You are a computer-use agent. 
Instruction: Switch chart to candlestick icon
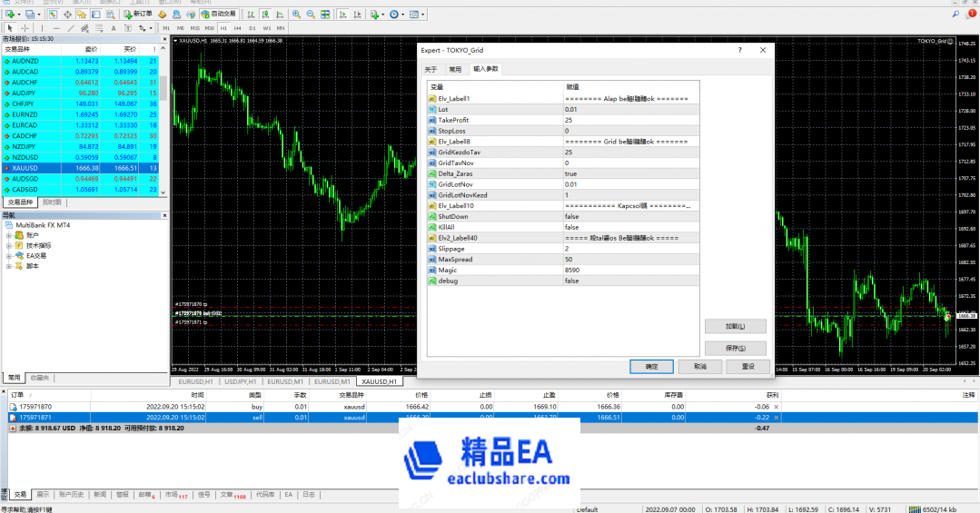pyautogui.click(x=265, y=14)
